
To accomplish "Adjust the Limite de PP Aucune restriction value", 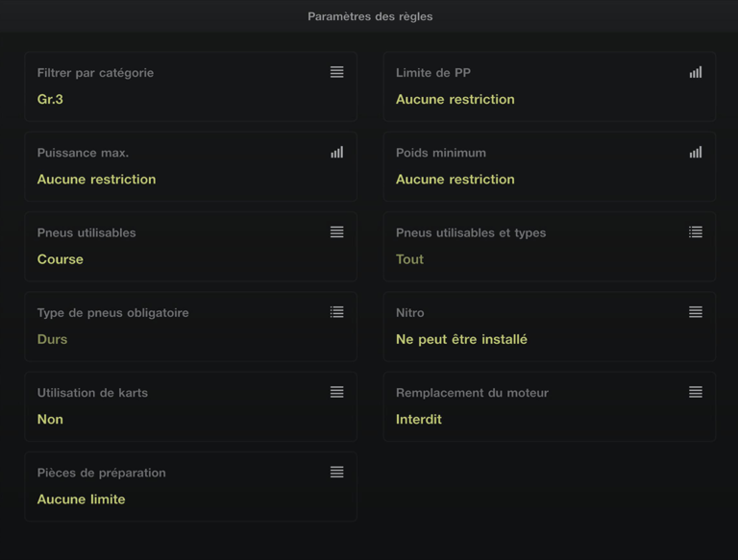I will click(x=455, y=99).
